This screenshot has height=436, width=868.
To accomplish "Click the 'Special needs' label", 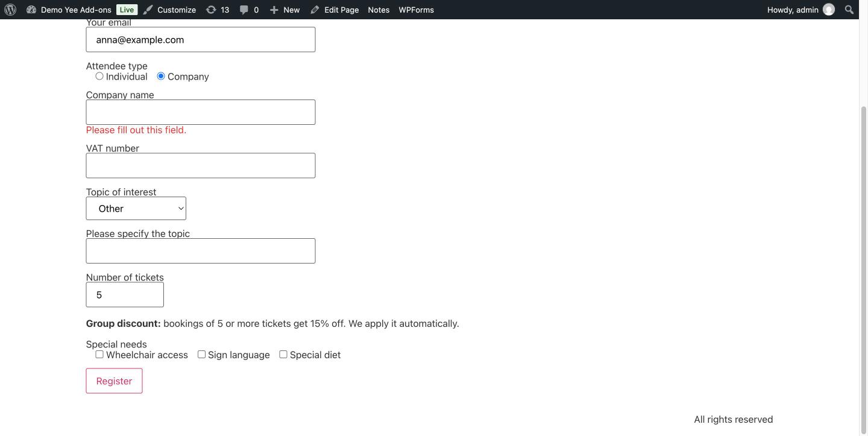I will coord(116,344).
